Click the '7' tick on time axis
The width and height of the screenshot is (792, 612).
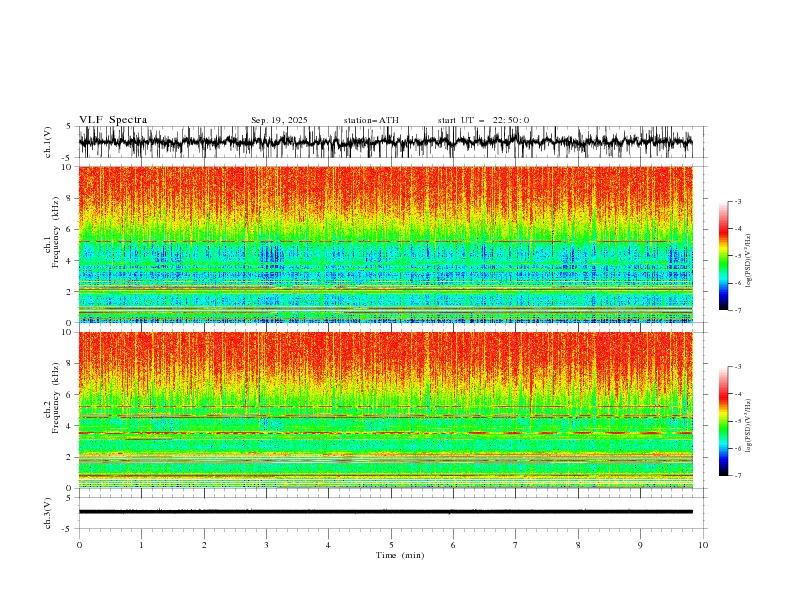tap(516, 545)
